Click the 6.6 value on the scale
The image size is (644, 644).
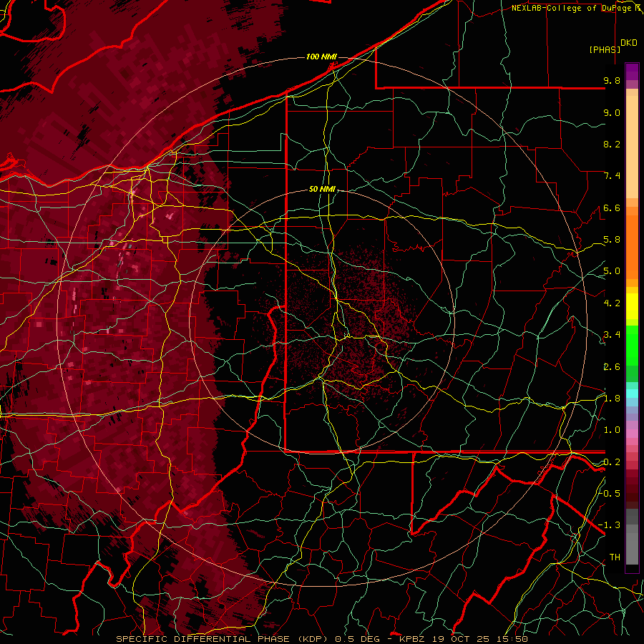tap(612, 208)
